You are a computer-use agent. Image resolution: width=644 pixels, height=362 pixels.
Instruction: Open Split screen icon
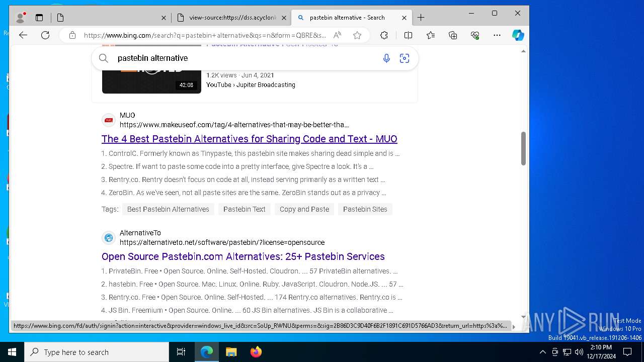click(x=408, y=35)
